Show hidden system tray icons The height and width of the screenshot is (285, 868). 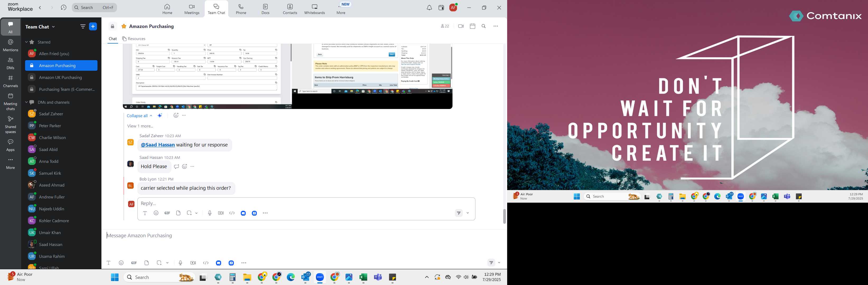427,277
